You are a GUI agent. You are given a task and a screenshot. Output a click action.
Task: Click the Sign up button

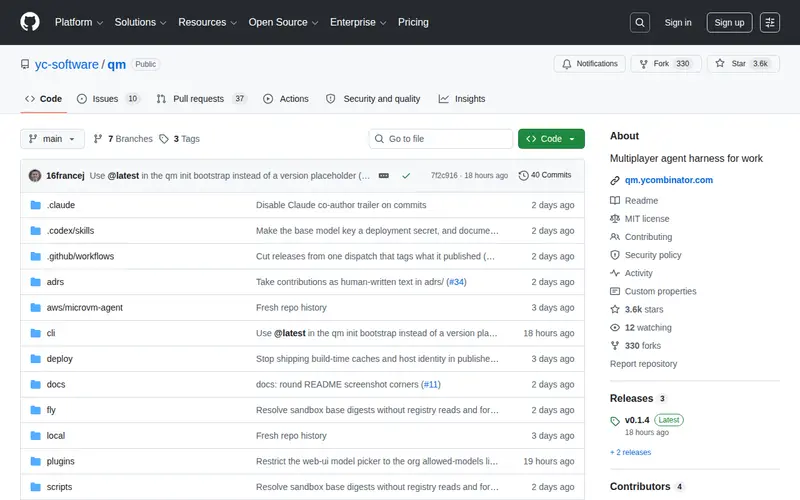click(x=729, y=22)
